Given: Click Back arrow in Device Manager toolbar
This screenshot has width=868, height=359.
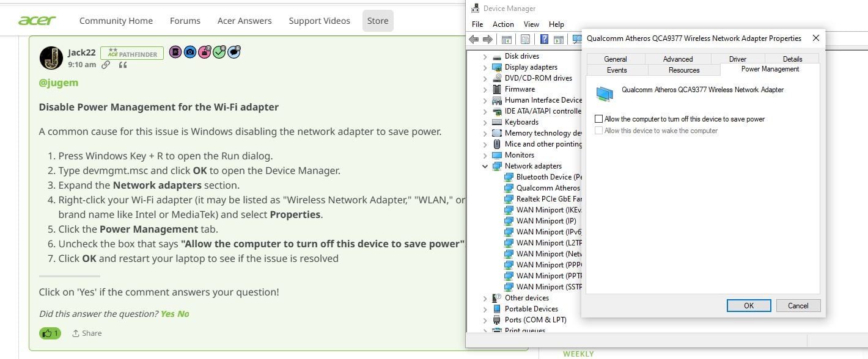Looking at the screenshot, I should 474,39.
